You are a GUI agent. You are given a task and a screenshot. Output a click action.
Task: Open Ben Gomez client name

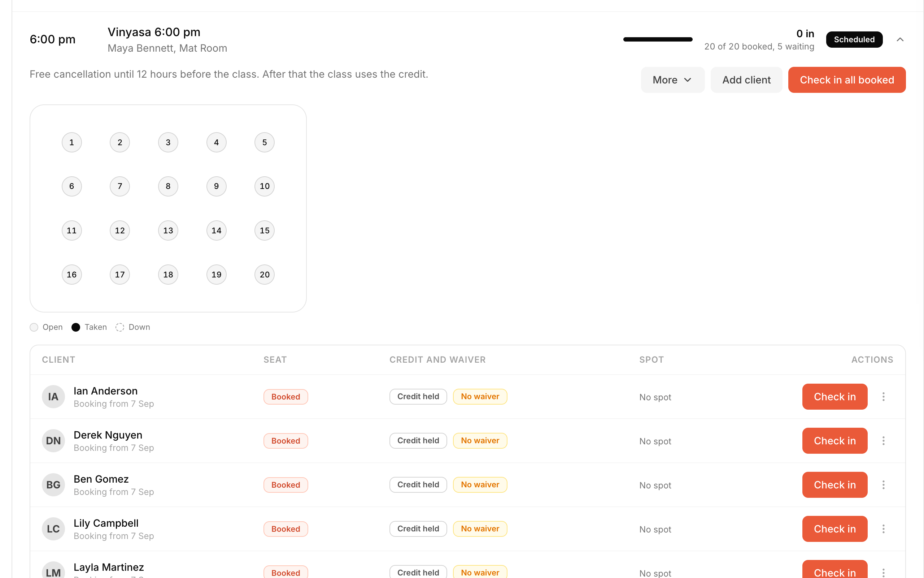tap(101, 479)
